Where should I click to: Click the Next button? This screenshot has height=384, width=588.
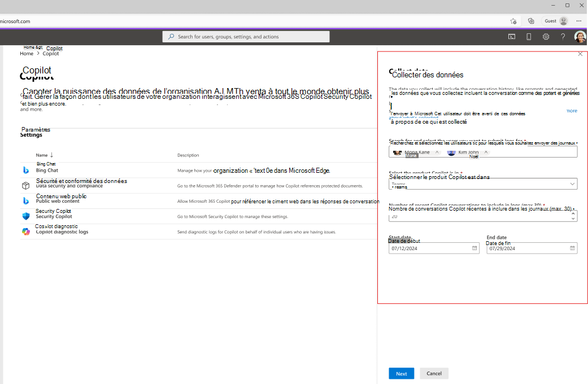[401, 373]
